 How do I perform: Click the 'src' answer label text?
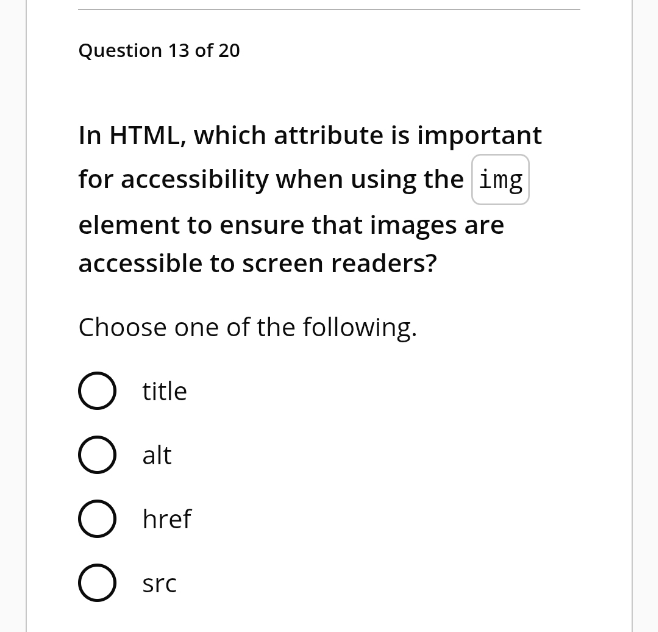(x=159, y=583)
